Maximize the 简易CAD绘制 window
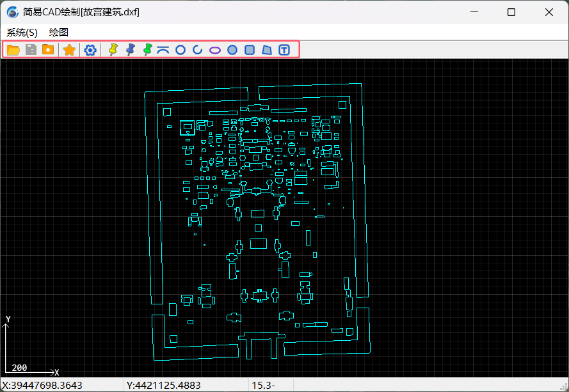 click(511, 12)
